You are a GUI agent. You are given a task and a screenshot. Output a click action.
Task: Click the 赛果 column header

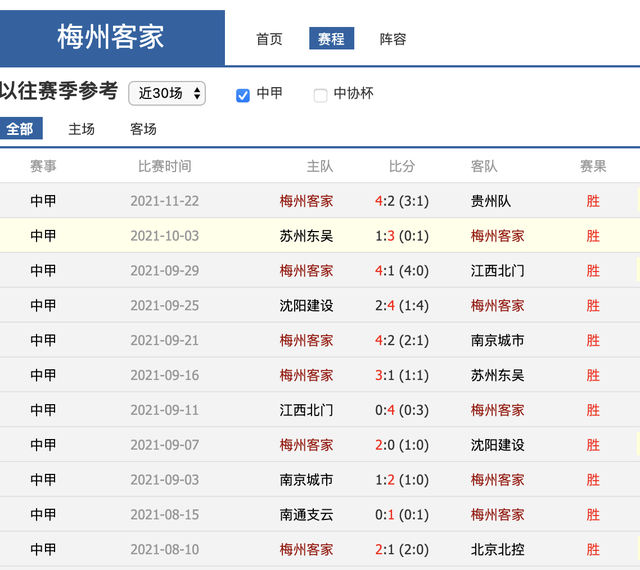point(593,166)
